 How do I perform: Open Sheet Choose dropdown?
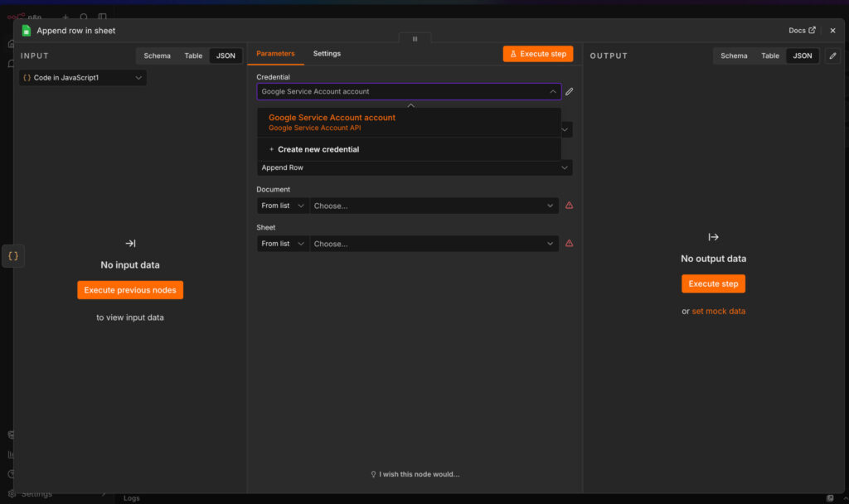pyautogui.click(x=434, y=244)
